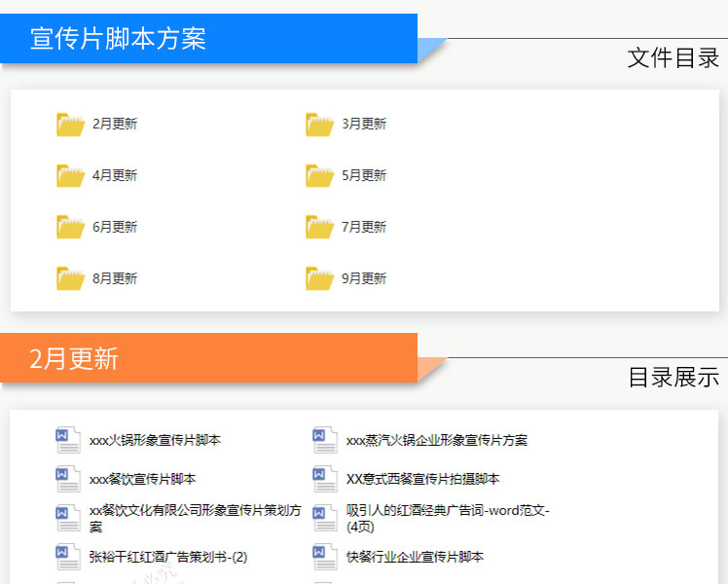Screen dimensions: 728x584
Task: Open 快餐行业企业宣传片脚本 file
Action: tap(415, 557)
